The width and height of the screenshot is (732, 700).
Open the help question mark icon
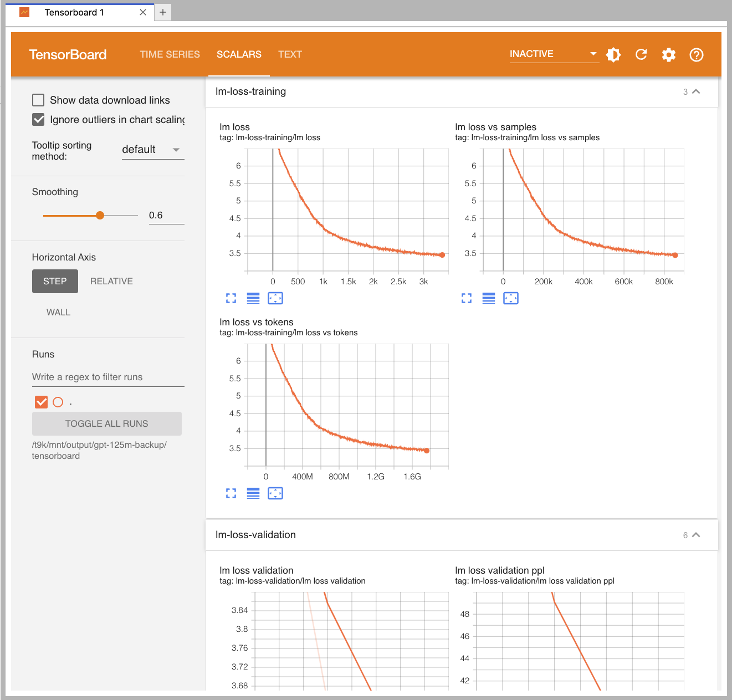697,54
